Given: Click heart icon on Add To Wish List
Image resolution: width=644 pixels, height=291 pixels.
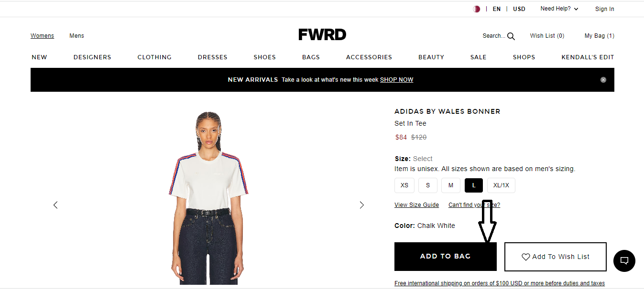Looking at the screenshot, I should point(526,257).
